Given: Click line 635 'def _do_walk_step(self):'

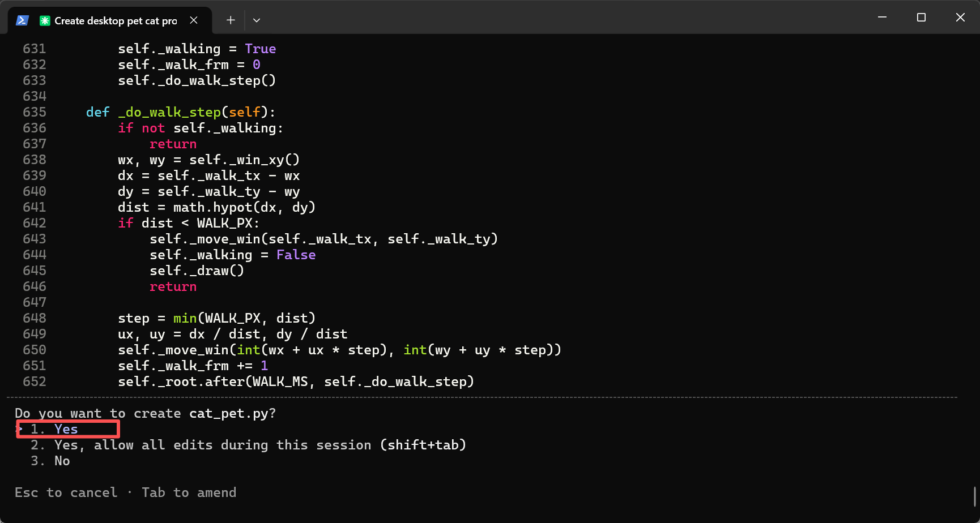Looking at the screenshot, I should pyautogui.click(x=181, y=112).
